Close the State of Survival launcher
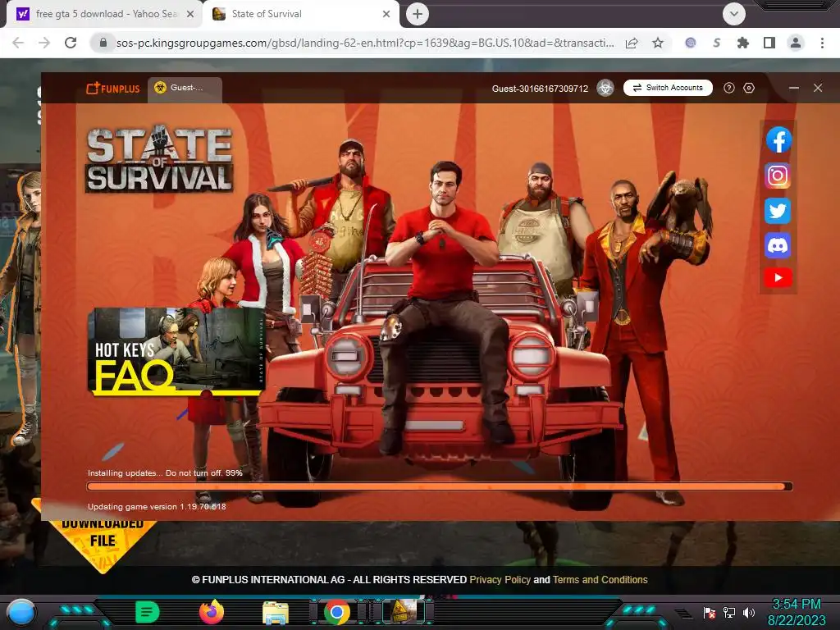 [x=818, y=88]
